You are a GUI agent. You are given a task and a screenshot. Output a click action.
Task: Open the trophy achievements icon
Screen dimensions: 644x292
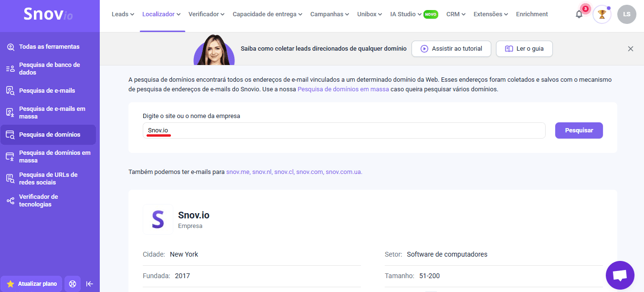point(602,14)
